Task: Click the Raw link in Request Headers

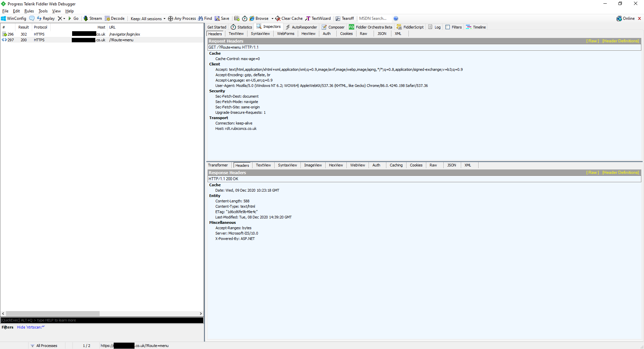Action: (x=592, y=41)
